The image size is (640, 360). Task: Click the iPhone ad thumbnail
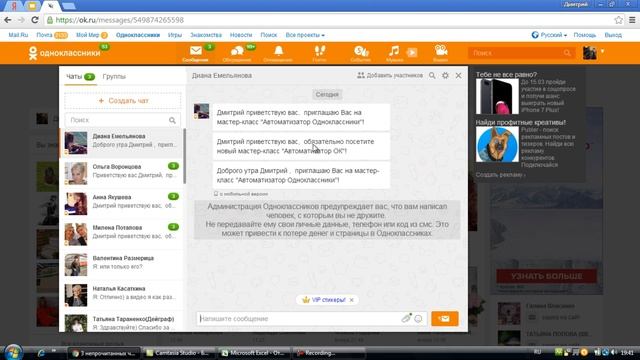497,96
